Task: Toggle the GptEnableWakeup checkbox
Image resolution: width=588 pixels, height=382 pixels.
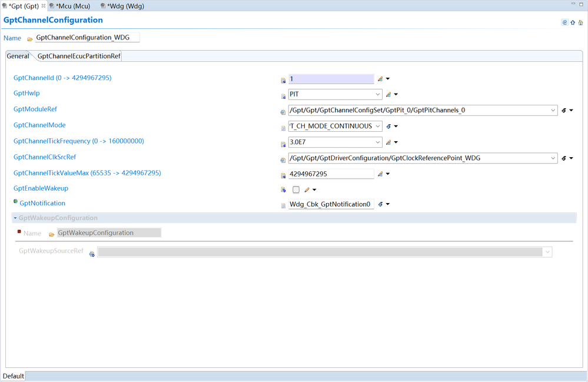Action: tap(296, 190)
